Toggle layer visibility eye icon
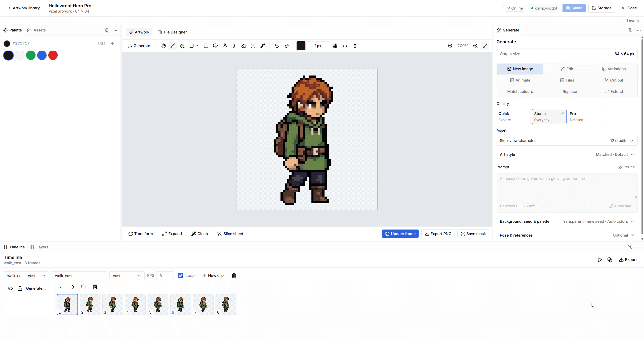The height and width of the screenshot is (340, 644). (10, 288)
